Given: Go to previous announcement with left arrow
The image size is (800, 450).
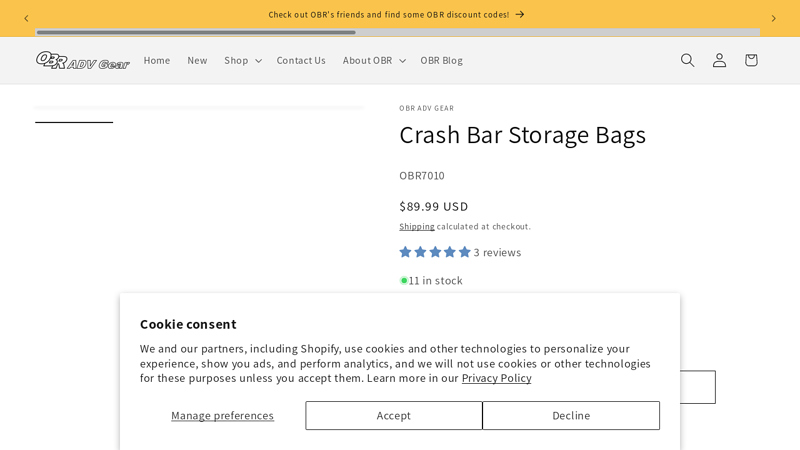Looking at the screenshot, I should [x=26, y=18].
